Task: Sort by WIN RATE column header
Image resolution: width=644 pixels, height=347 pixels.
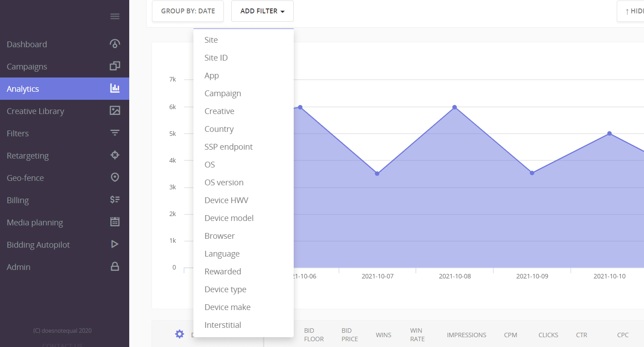Action: [417, 335]
